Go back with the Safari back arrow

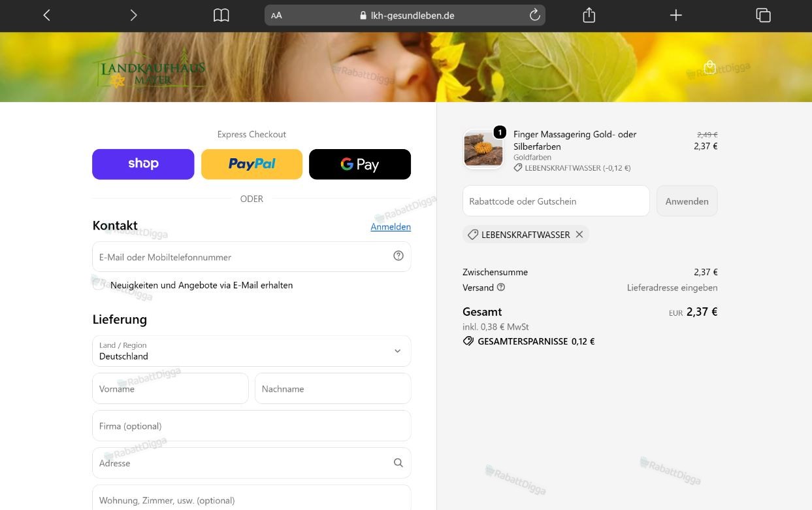[46, 15]
